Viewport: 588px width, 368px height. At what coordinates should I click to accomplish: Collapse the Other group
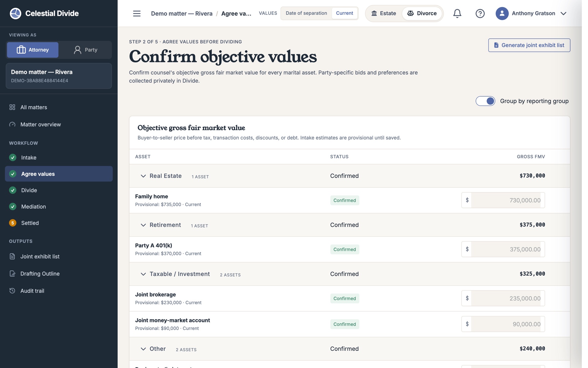(x=143, y=349)
